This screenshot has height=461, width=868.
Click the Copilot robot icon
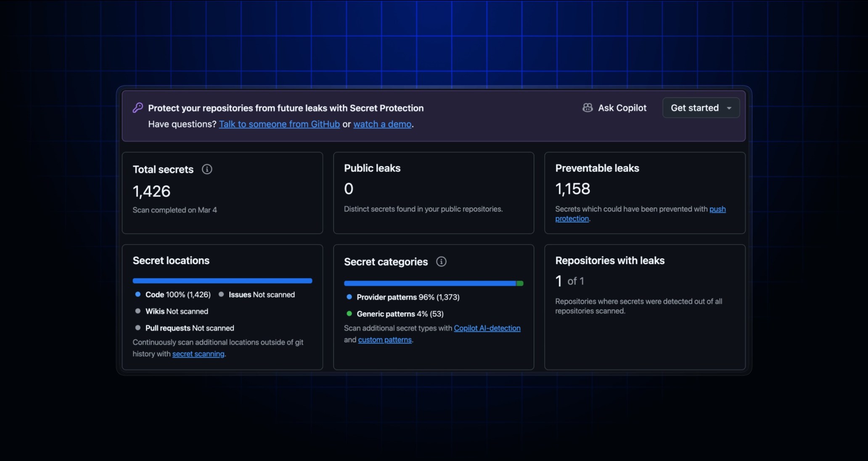(x=587, y=108)
